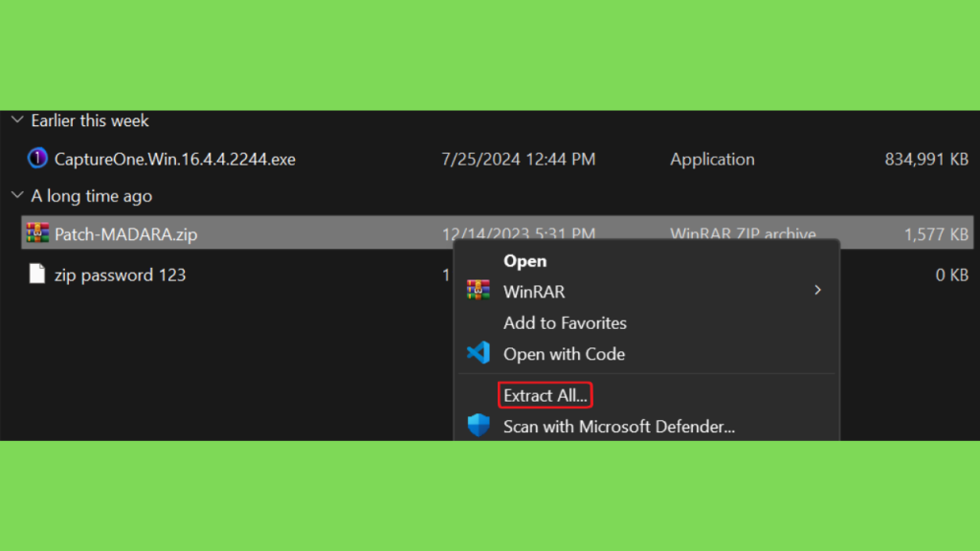
Task: Click the 0 KB size value
Action: click(x=952, y=275)
